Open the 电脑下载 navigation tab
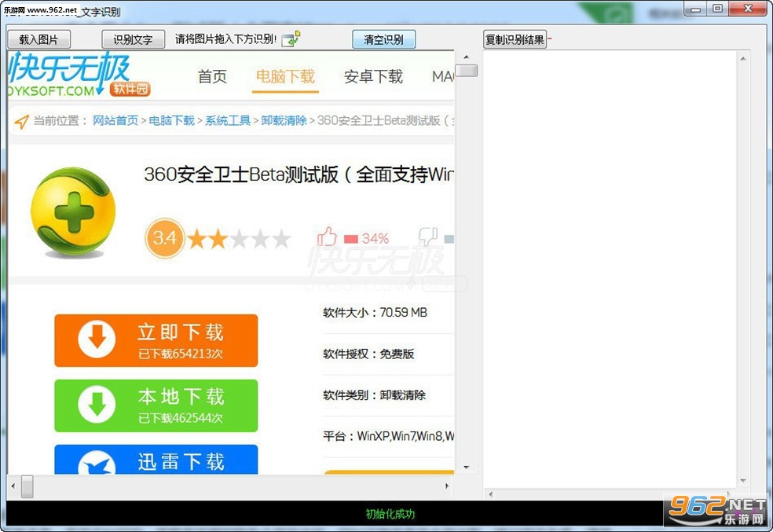The image size is (773, 532). tap(285, 76)
